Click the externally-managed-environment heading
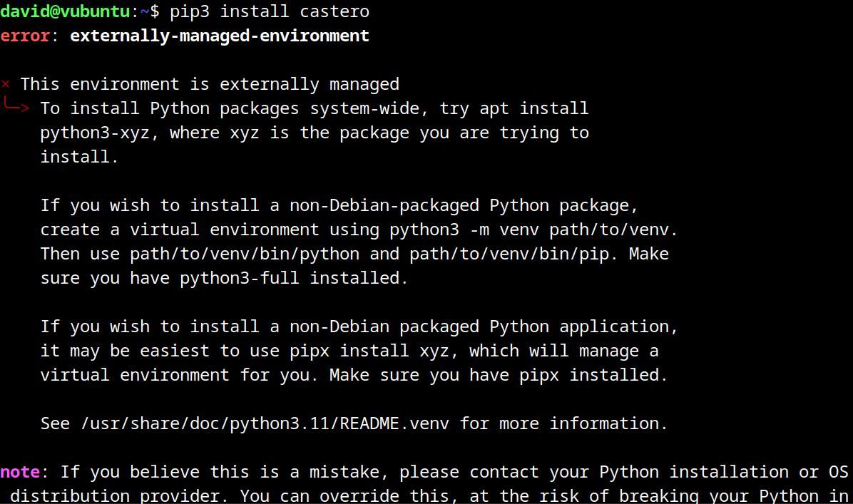This screenshot has height=504, width=853. pos(219,36)
